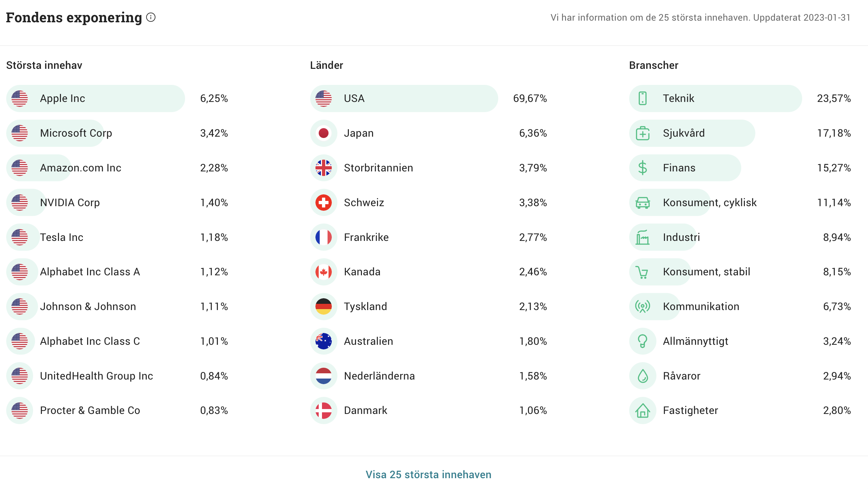The height and width of the screenshot is (489, 868).
Task: Click the Råvaror water drop icon
Action: coord(643,376)
